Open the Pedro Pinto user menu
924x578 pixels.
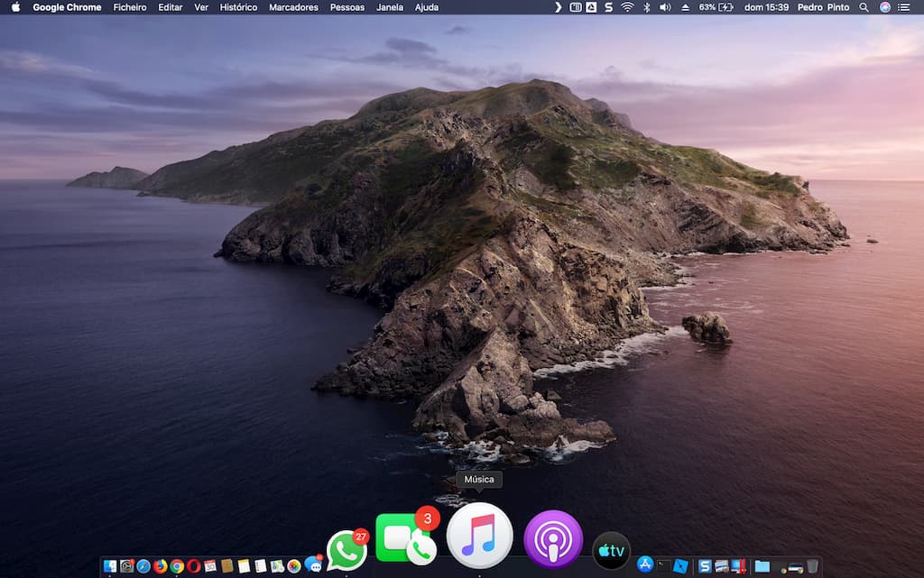(x=822, y=7)
